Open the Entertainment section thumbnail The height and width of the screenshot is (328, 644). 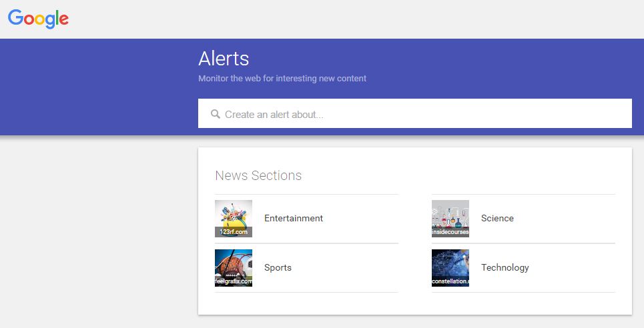(233, 214)
